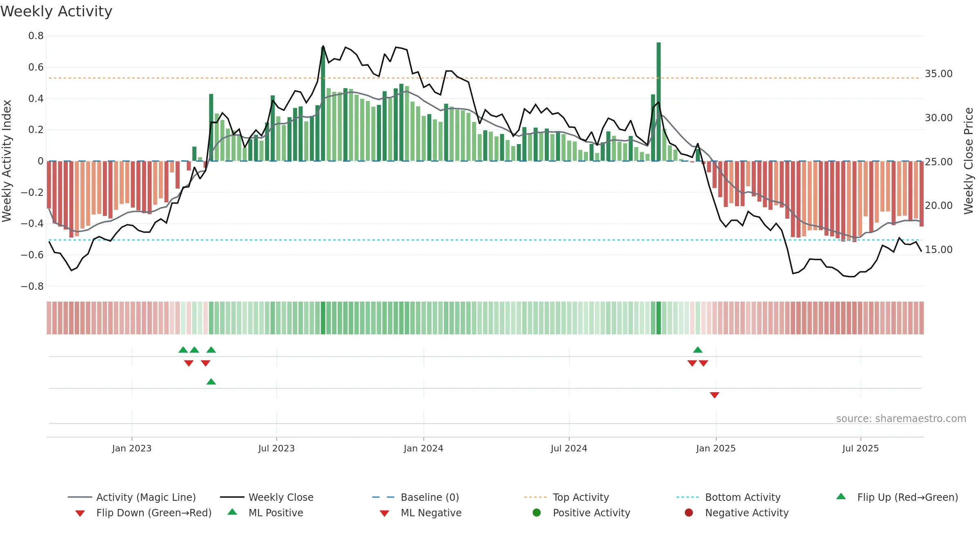Click the ML Negative red triangle near Jan 2025
The width and height of the screenshot is (980, 551).
715,395
